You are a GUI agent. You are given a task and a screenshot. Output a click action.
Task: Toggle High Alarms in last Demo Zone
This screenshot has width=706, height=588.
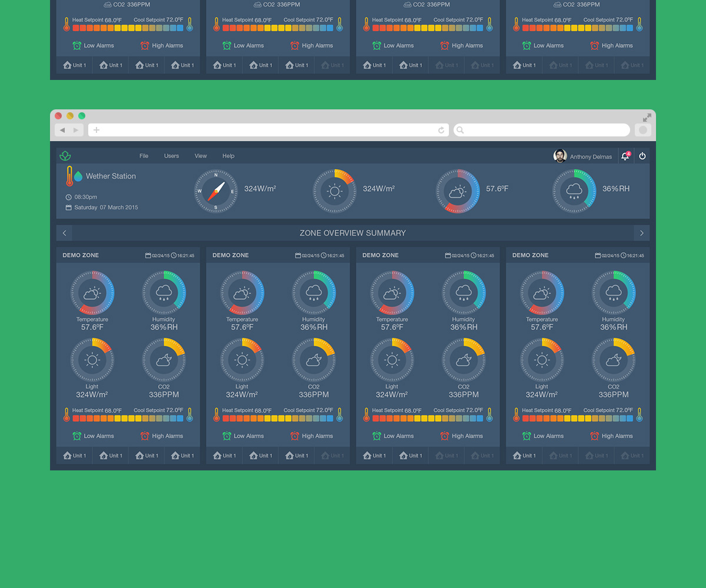[x=611, y=436]
